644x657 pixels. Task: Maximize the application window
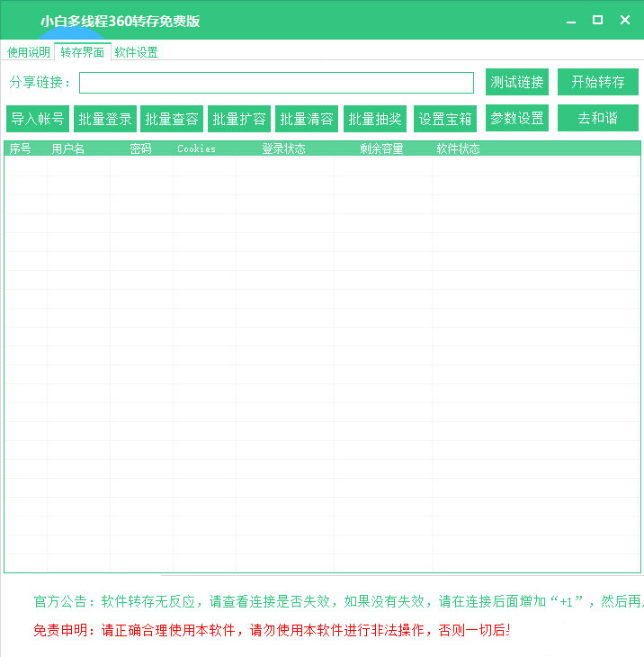597,20
